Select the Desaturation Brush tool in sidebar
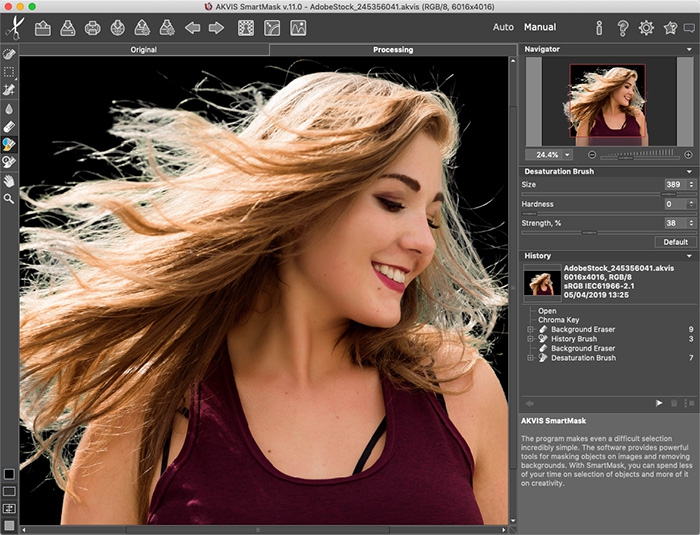 tap(9, 144)
